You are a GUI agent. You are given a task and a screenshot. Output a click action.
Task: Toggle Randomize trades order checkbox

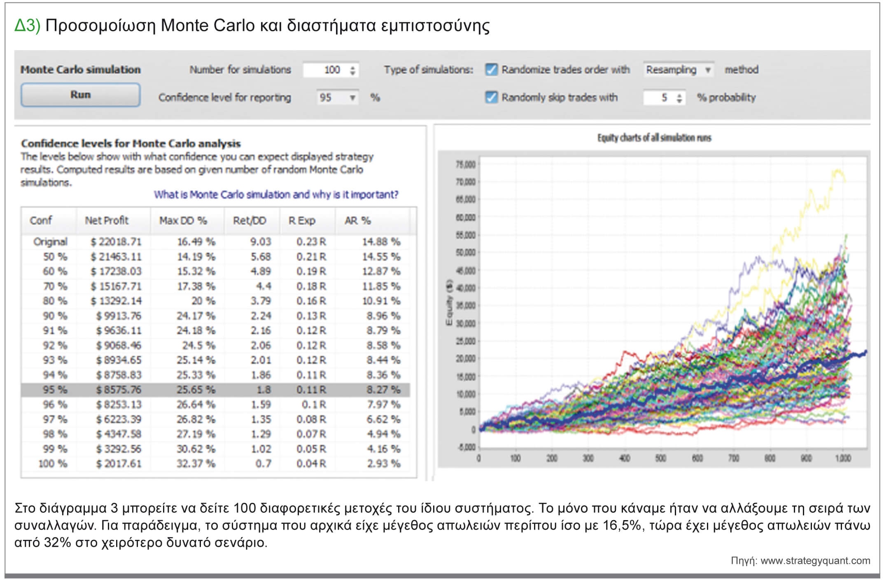click(491, 70)
